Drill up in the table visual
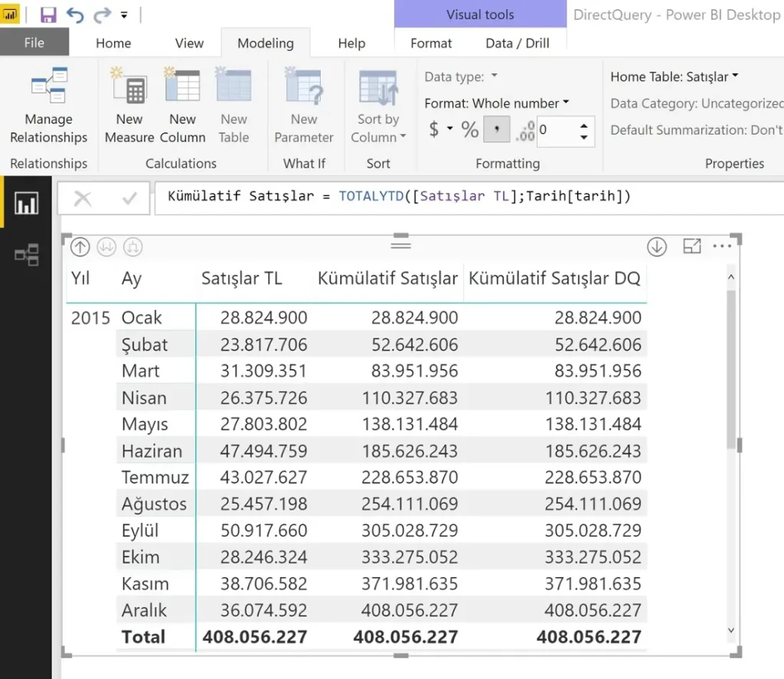Viewport: 784px width, 679px height. (x=80, y=247)
